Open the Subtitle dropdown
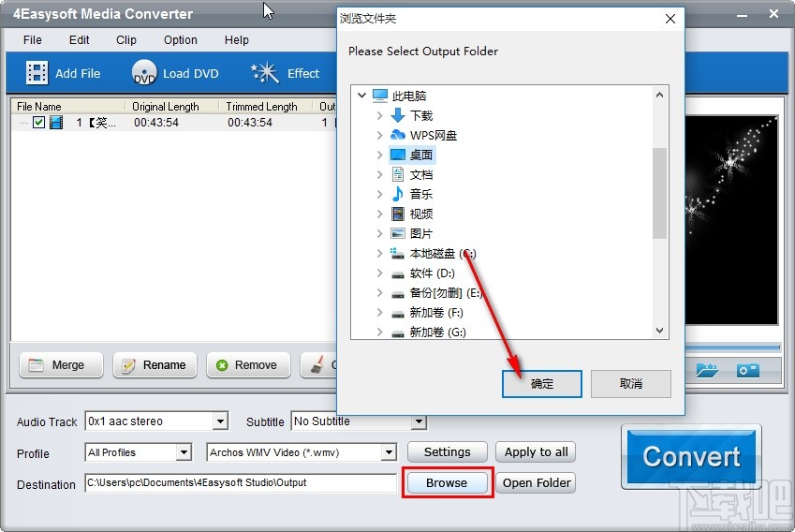The image size is (795, 532). (419, 421)
